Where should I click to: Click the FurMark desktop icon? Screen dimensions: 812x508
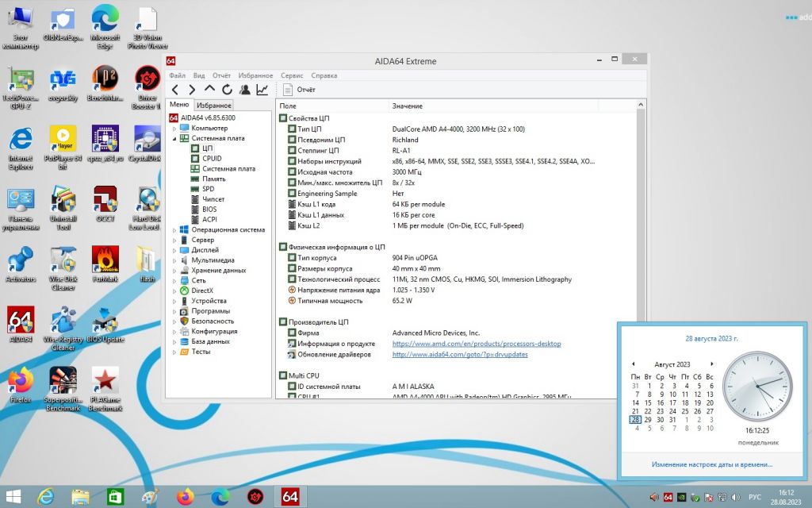(x=105, y=264)
